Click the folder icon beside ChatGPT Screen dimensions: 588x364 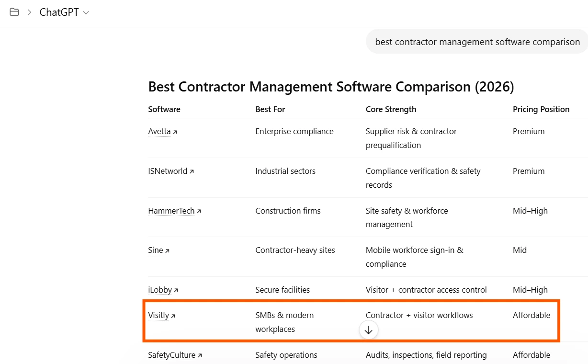(14, 12)
